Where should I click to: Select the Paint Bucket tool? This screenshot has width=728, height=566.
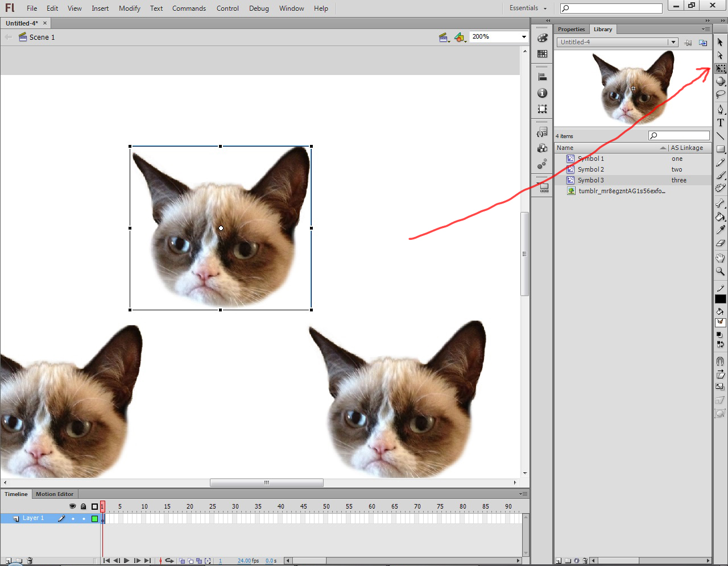point(721,217)
